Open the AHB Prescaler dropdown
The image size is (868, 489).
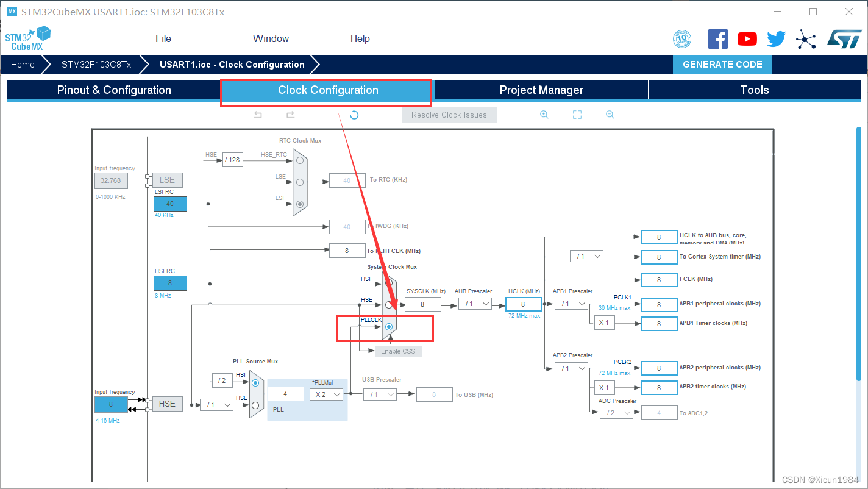click(475, 304)
